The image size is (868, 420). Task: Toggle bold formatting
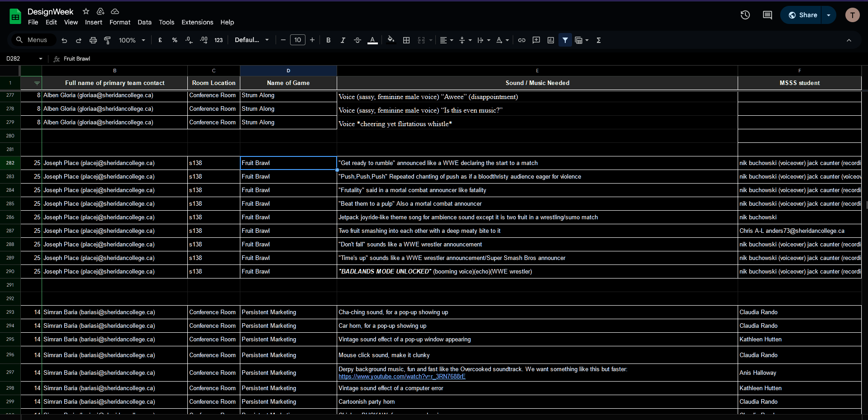click(x=328, y=40)
